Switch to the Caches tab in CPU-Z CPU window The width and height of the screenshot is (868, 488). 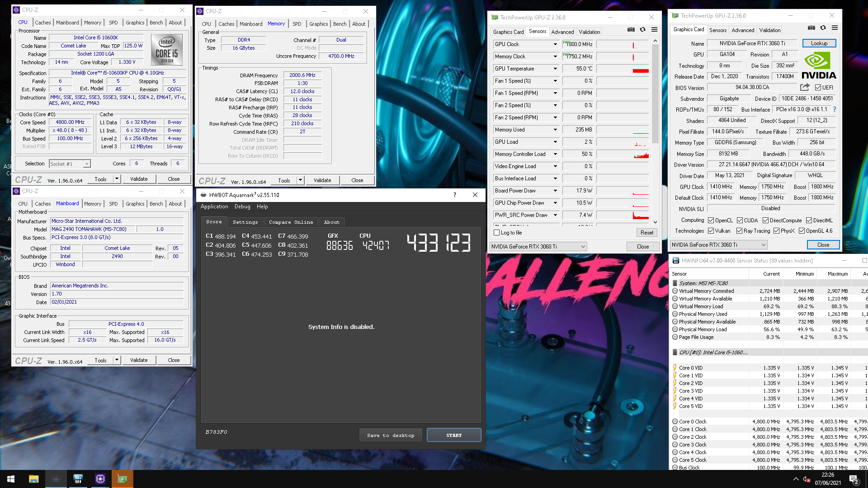tap(43, 23)
